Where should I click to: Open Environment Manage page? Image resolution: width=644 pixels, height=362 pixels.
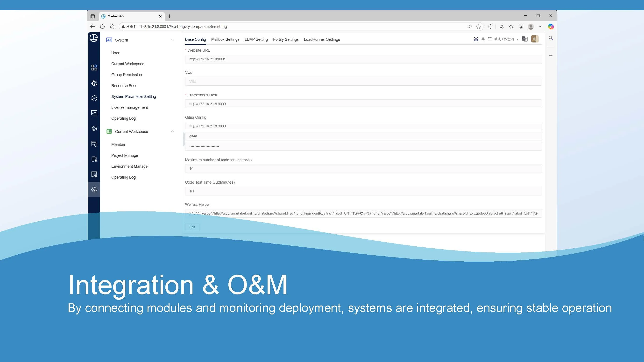129,166
